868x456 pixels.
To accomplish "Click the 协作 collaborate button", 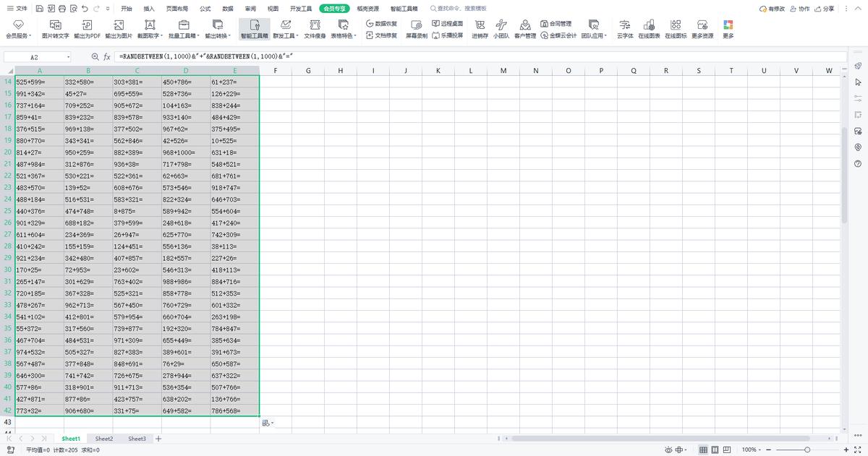I will click(800, 9).
